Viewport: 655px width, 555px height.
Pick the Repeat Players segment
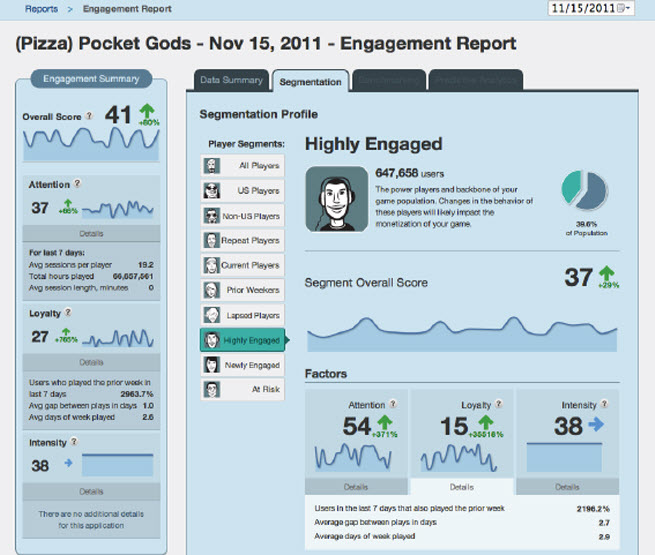point(243,241)
